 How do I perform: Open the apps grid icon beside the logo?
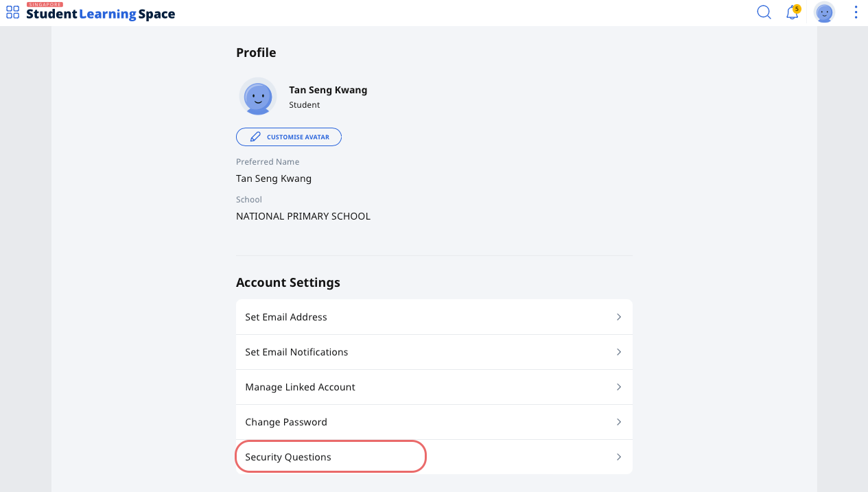(x=12, y=12)
